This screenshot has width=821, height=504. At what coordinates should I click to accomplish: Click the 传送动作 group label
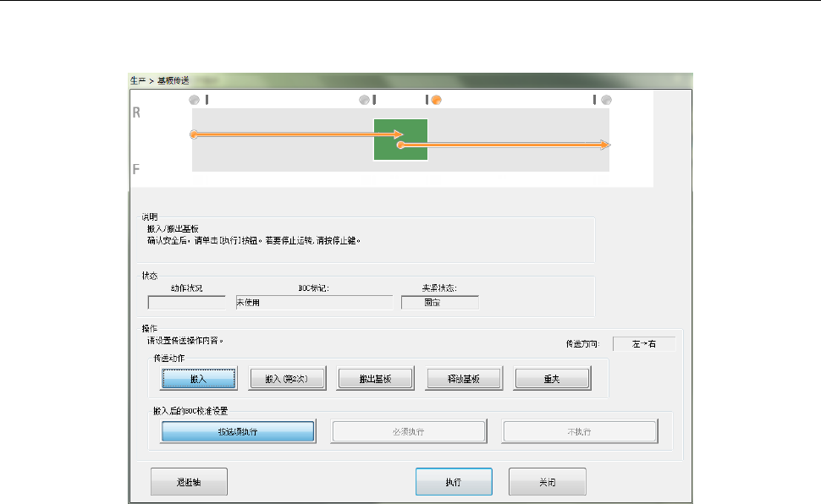169,358
